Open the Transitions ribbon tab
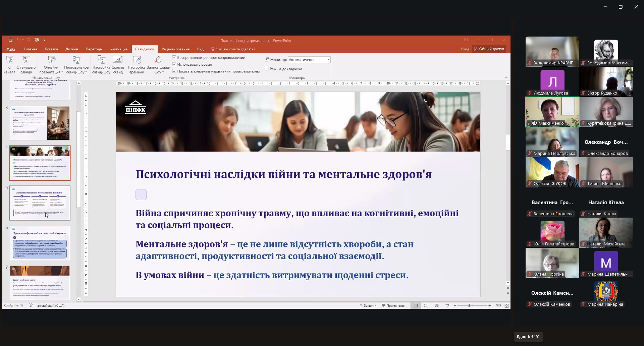Screen dimensions: 644x346 pyautogui.click(x=94, y=49)
